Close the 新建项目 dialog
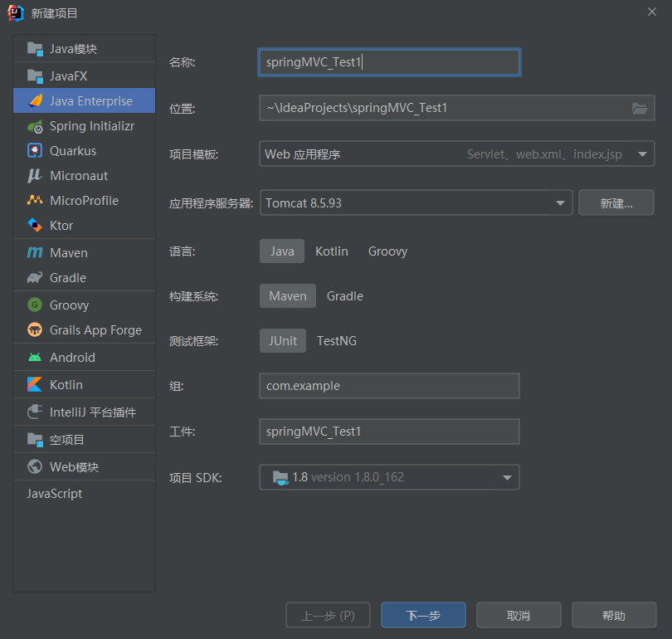Screen dimensions: 672x639 [x=652, y=12]
